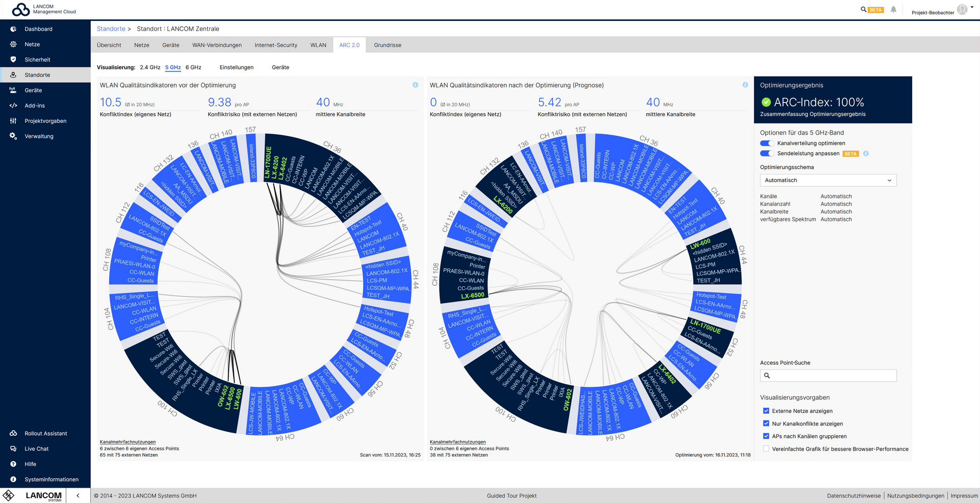The height and width of the screenshot is (503, 980).
Task: Toggle Kanalverteilung optimieren switch
Action: tap(767, 143)
